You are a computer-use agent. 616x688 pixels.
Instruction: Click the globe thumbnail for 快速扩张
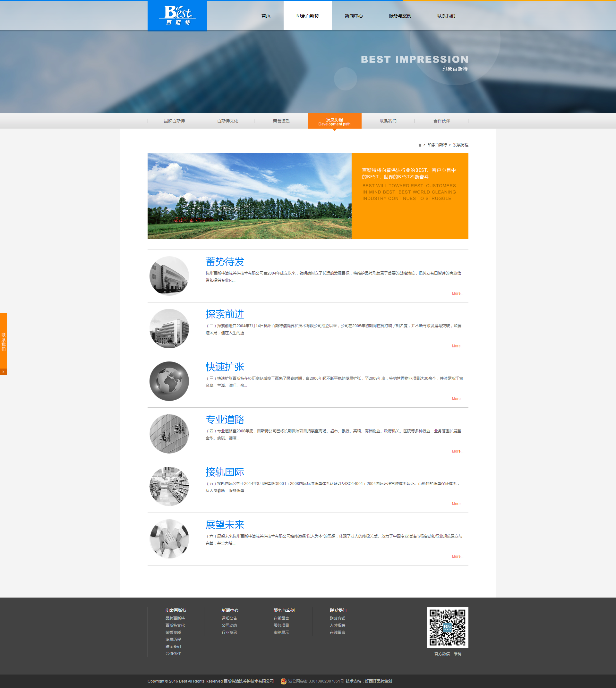click(169, 381)
